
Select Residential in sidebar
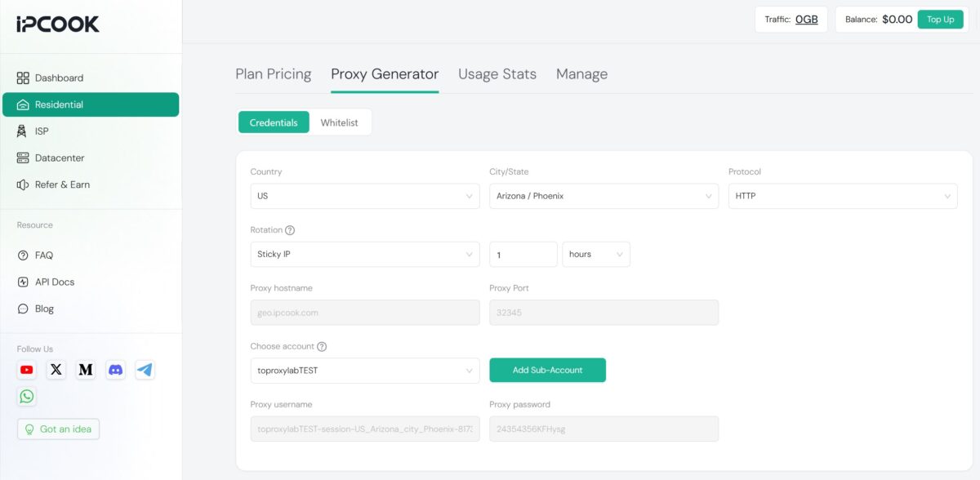[x=91, y=104]
